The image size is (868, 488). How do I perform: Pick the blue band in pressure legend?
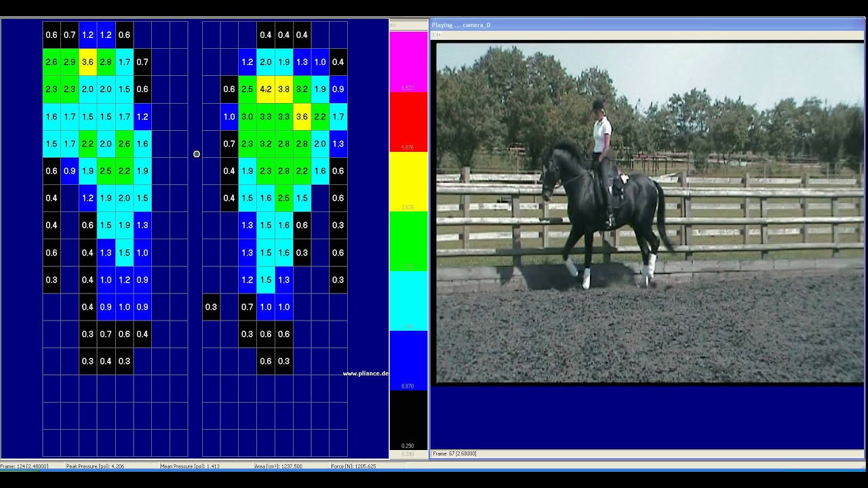[x=408, y=361]
